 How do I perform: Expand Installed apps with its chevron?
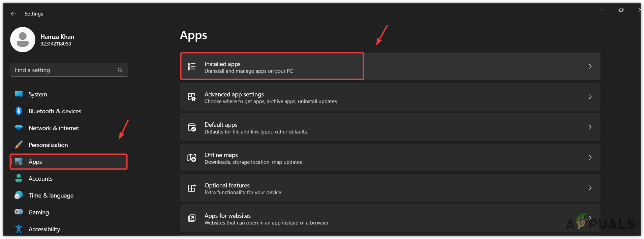(x=590, y=66)
